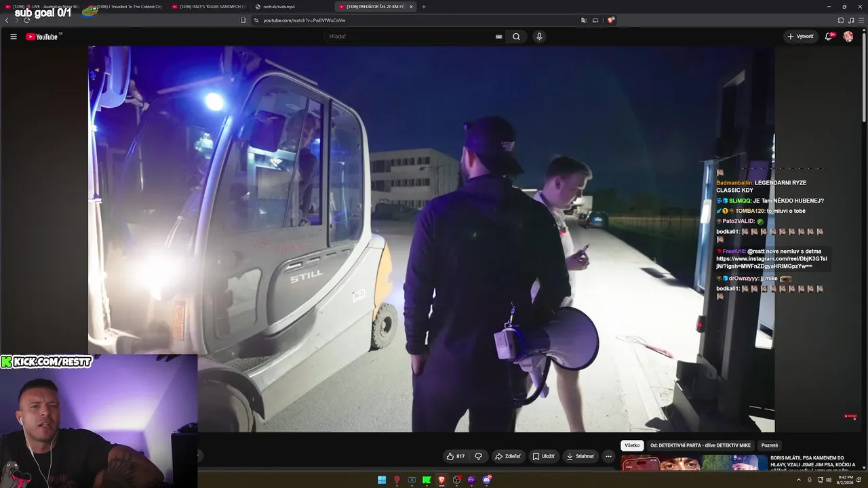
Task: Open the Xbox Game Bar taskbar icon
Action: coord(412,480)
